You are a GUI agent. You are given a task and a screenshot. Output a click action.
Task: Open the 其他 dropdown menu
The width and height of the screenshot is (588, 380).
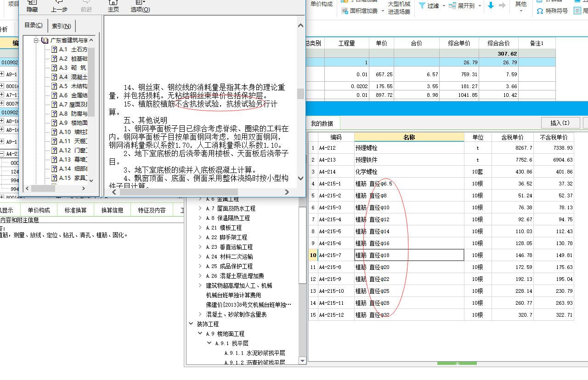coord(521,7)
